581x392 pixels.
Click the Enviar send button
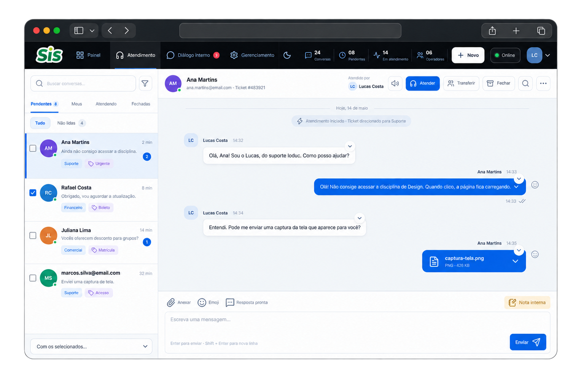[528, 342]
